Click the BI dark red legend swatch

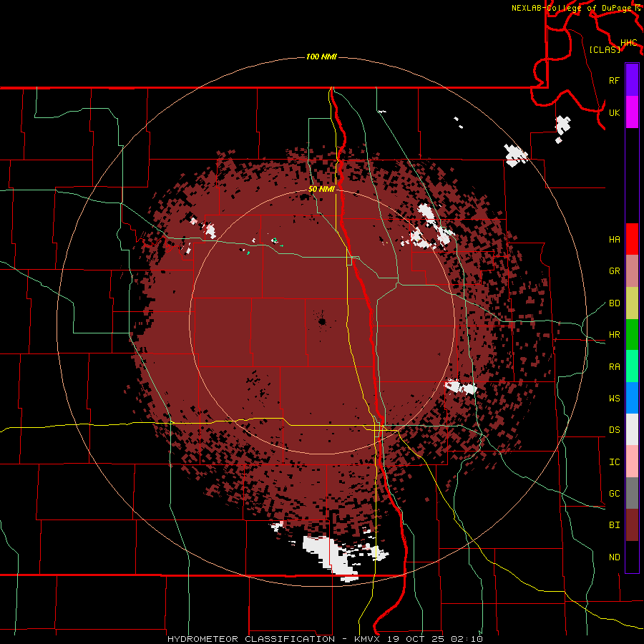point(632,525)
